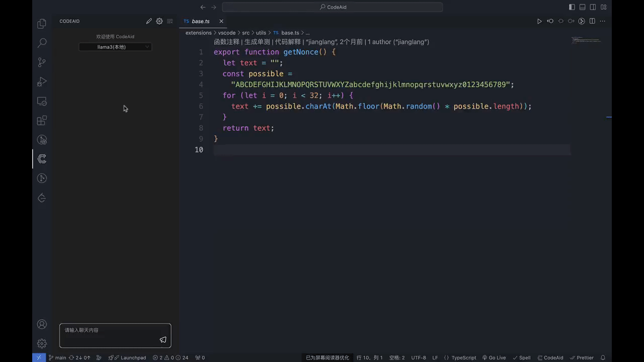
Task: Go to next change in editor toolbar
Action: (x=571, y=21)
